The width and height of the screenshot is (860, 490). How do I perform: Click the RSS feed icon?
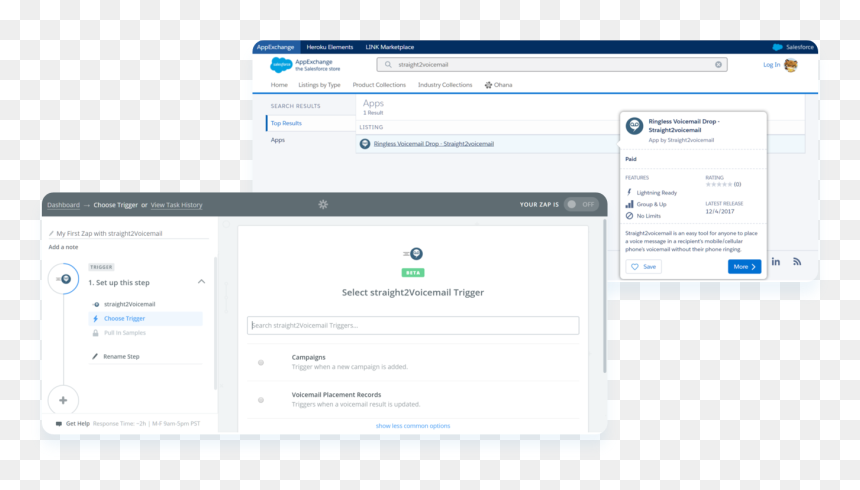pyautogui.click(x=797, y=262)
